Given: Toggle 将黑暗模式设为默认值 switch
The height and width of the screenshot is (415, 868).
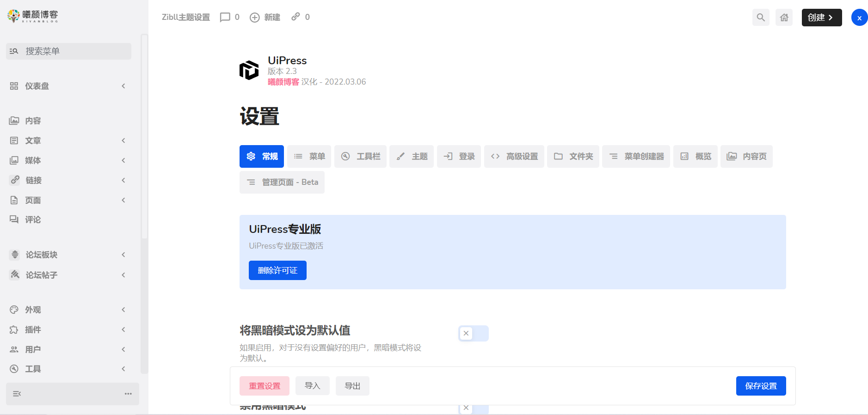Looking at the screenshot, I should coord(474,333).
